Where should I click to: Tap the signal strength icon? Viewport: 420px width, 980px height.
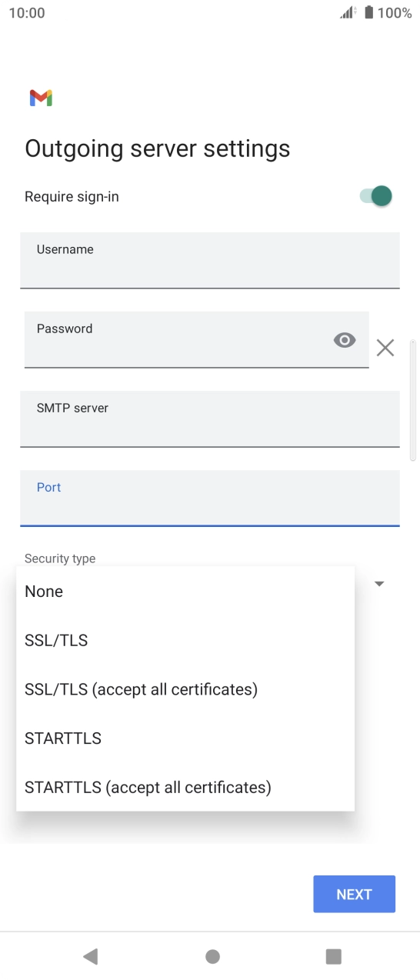348,13
